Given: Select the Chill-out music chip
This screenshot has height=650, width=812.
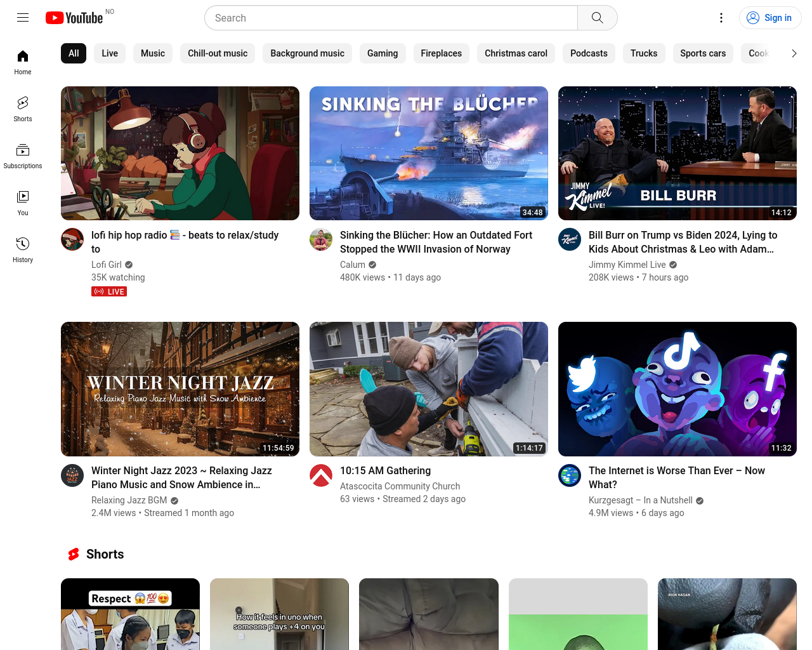Looking at the screenshot, I should point(218,53).
